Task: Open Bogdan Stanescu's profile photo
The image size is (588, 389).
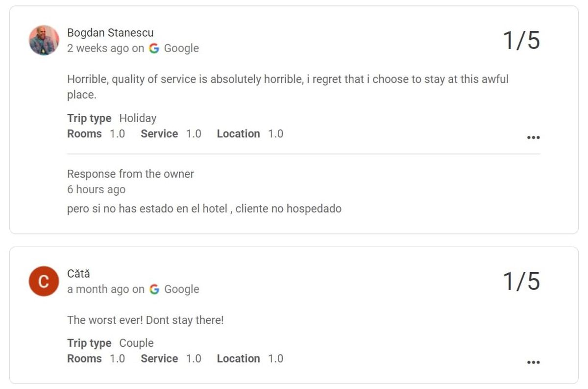Action: (44, 40)
